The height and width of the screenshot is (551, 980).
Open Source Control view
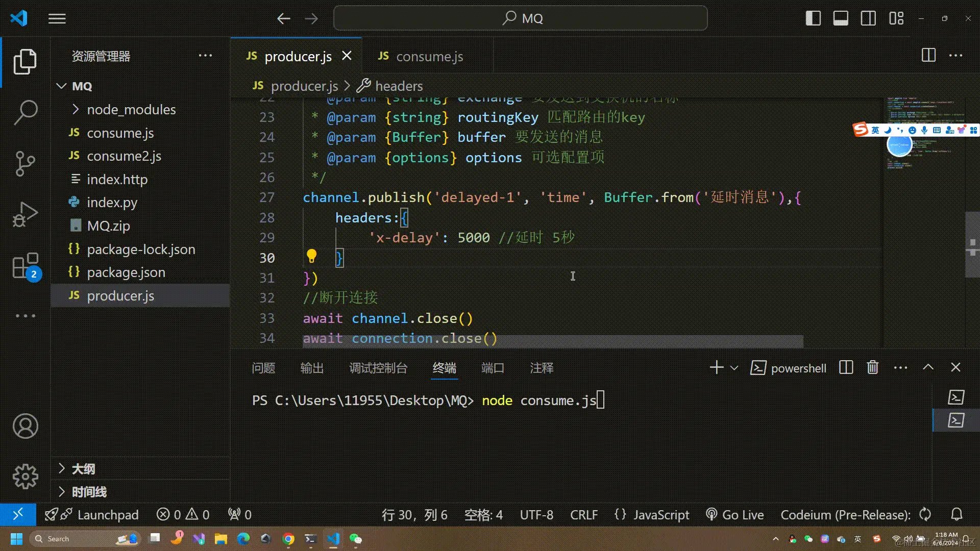pyautogui.click(x=25, y=163)
